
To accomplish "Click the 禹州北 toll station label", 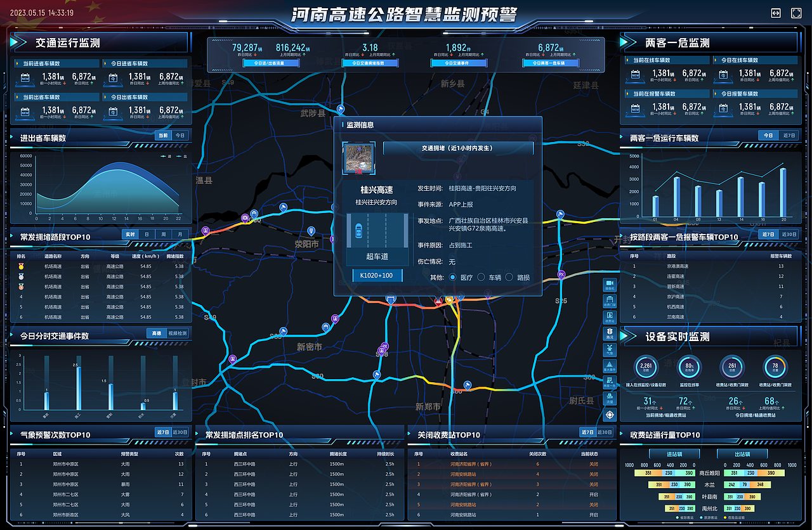I will (x=709, y=508).
